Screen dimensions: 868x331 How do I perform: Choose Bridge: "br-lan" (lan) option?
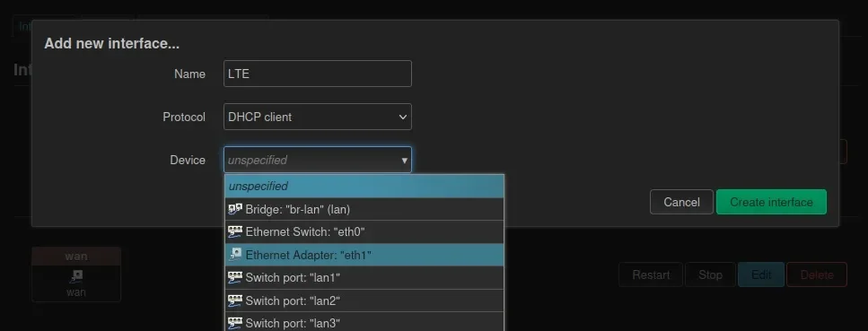click(x=364, y=209)
